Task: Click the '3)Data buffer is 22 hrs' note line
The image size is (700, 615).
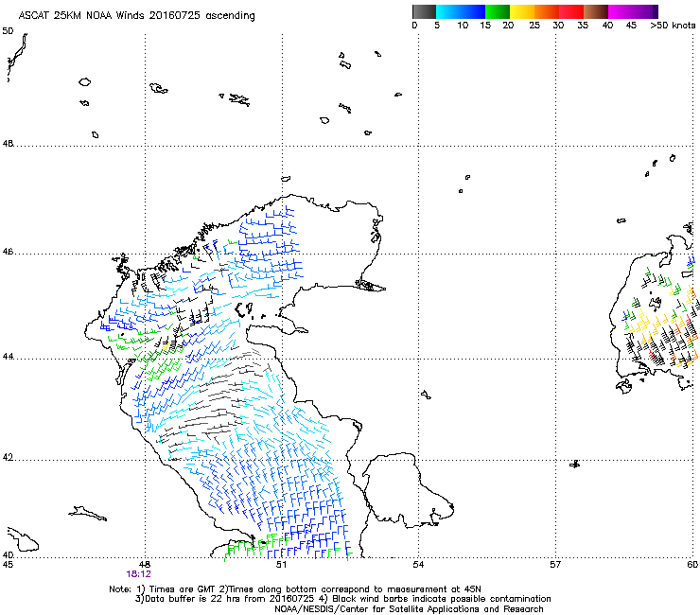Action: pyautogui.click(x=342, y=599)
